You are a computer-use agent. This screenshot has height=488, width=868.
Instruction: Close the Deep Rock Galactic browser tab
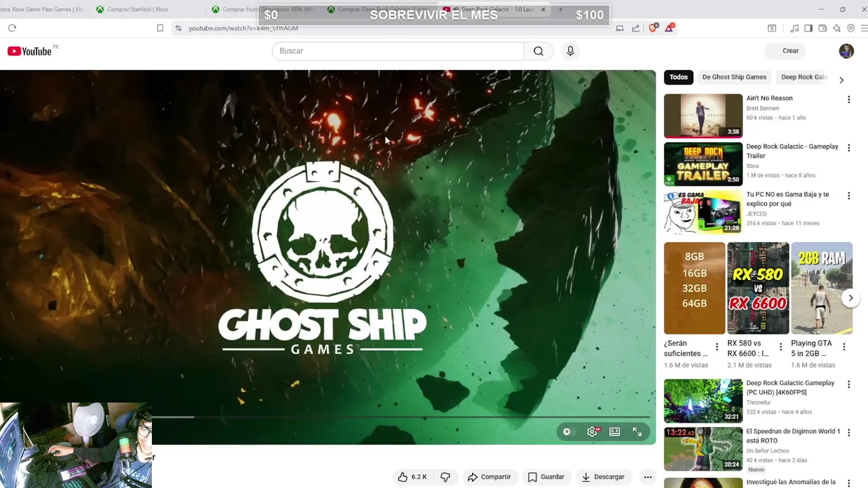[543, 9]
